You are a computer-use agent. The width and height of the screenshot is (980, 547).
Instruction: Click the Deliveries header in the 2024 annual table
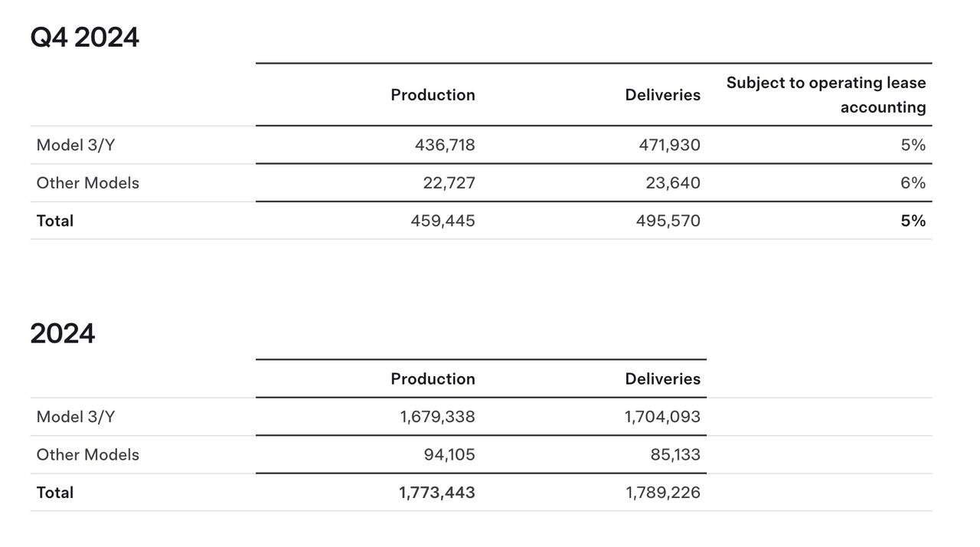662,379
